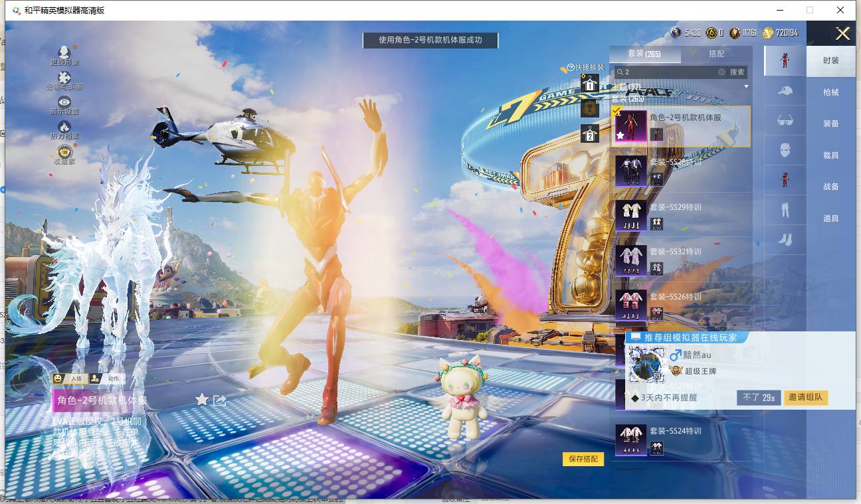The height and width of the screenshot is (504, 861).
Task: Click the 保存搭配 save outfit button
Action: tap(583, 459)
